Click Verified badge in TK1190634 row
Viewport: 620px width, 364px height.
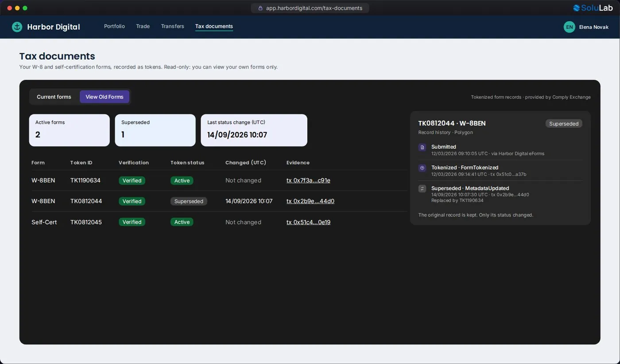point(132,180)
